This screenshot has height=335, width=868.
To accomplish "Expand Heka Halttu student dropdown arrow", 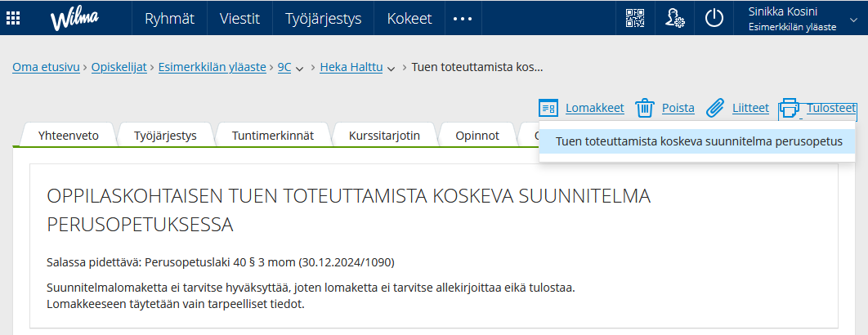I will 391,69.
